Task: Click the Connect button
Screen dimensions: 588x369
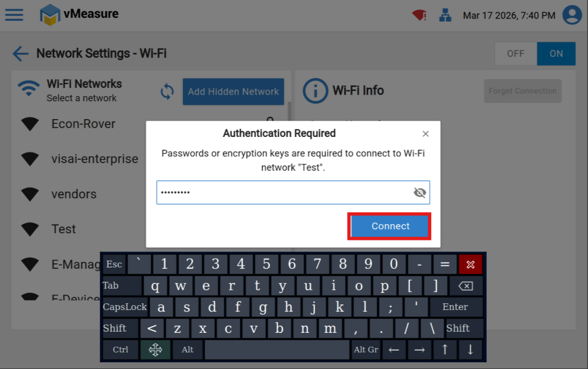Action: [391, 226]
